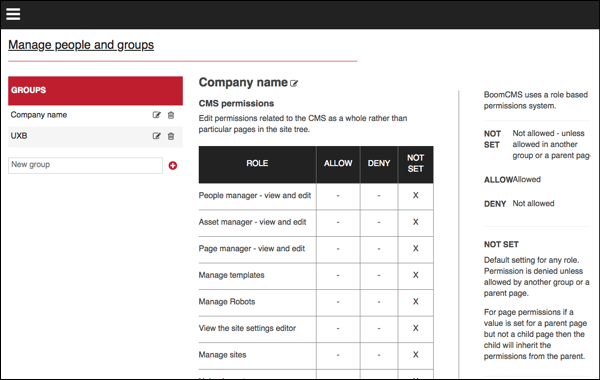The height and width of the screenshot is (380, 600).
Task: Set Manage templates to Deny
Action: tap(379, 275)
